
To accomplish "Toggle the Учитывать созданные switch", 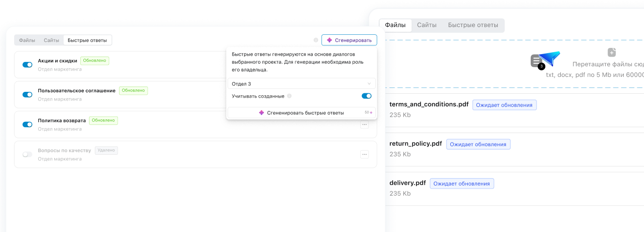I will tap(367, 96).
